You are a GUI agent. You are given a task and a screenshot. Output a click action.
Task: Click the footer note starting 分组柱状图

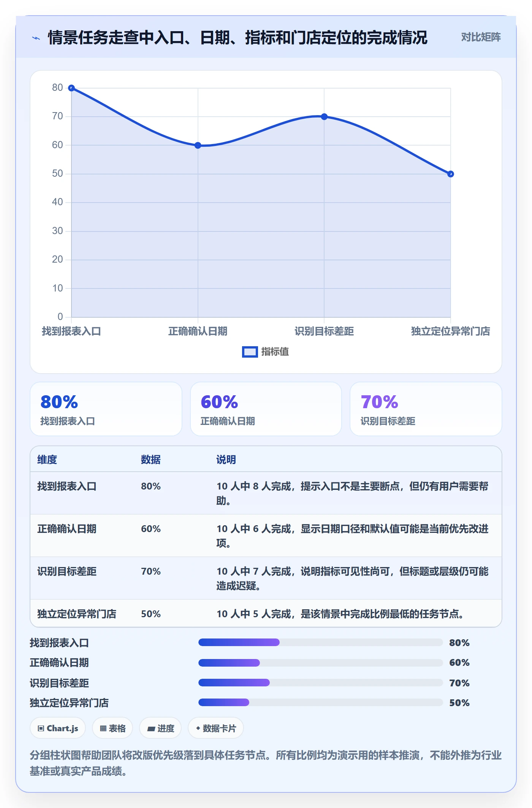tap(266, 763)
